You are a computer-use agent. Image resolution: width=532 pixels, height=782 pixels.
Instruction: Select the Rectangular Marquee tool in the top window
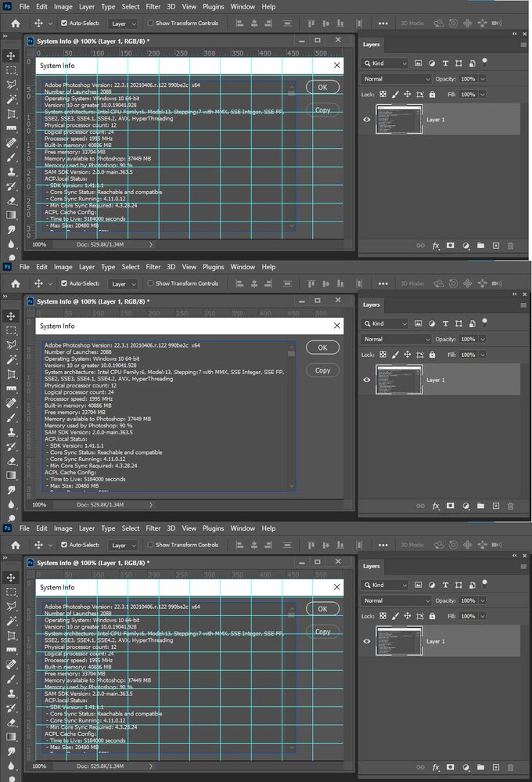[11, 70]
